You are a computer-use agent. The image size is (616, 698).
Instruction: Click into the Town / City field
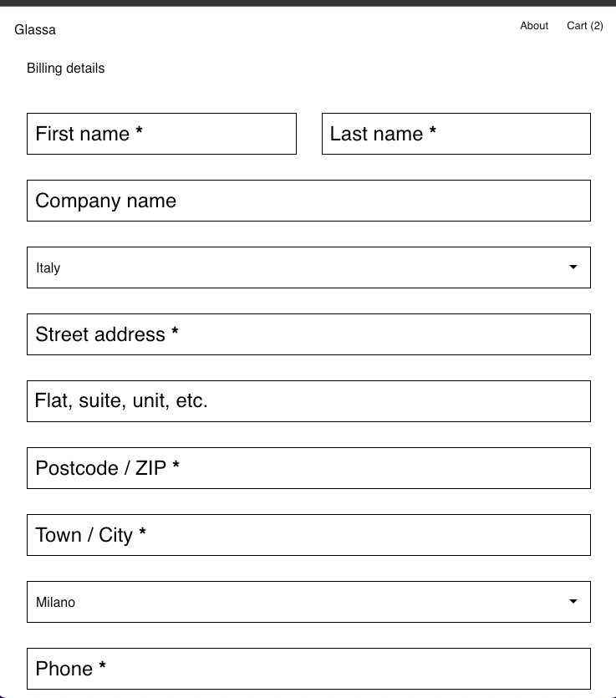(x=308, y=535)
